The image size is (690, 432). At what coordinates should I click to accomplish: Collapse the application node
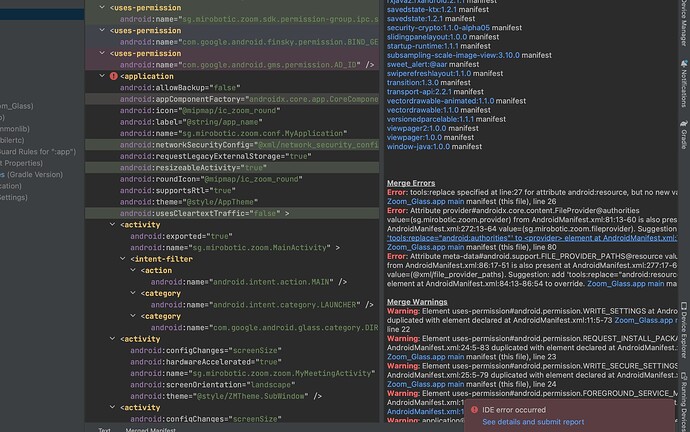pyautogui.click(x=102, y=76)
